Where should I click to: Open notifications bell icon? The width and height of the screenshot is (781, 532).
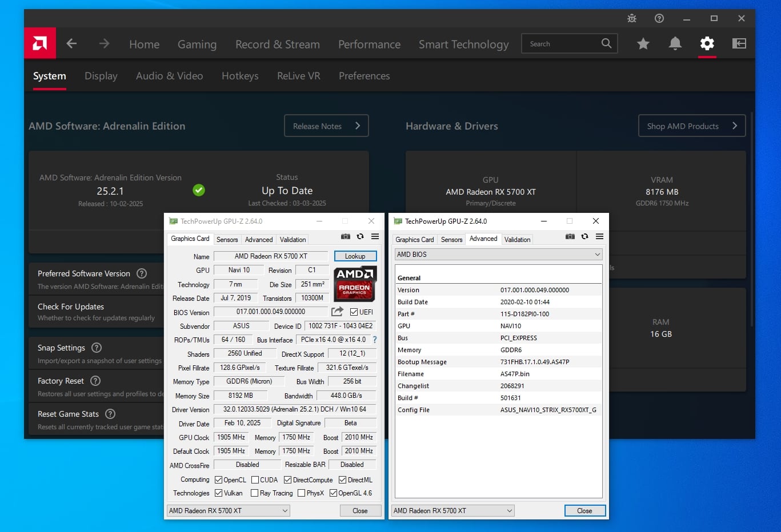675,43
